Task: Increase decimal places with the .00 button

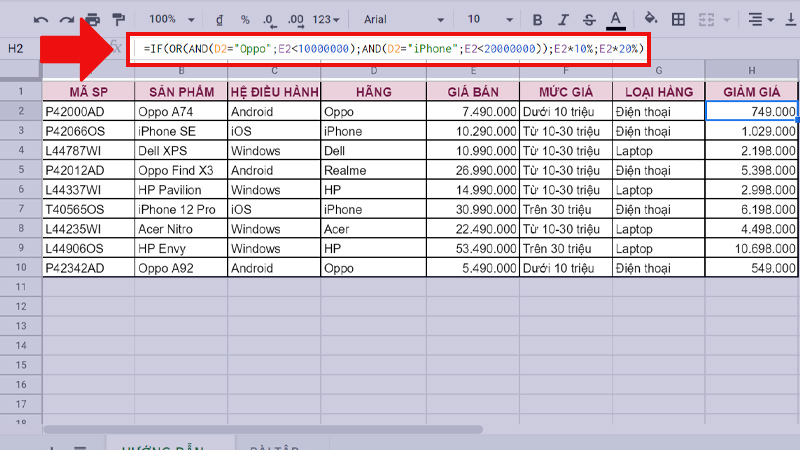Action: [x=294, y=19]
